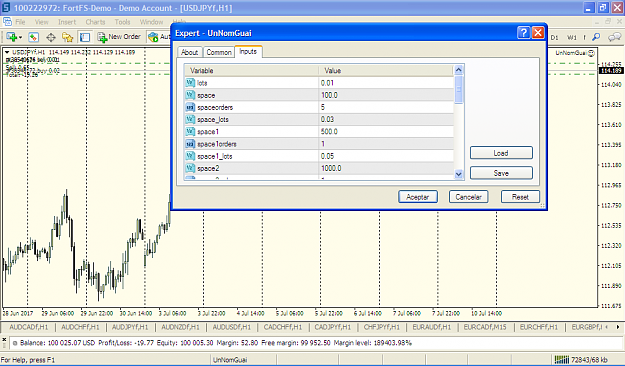Switch to the CADCHFf,H1 chart tab

click(x=283, y=327)
